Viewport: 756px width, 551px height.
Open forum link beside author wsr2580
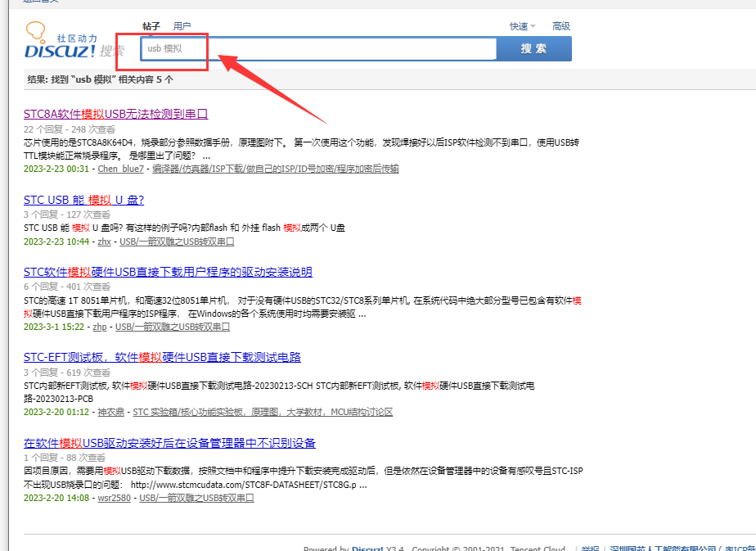pyautogui.click(x=196, y=498)
